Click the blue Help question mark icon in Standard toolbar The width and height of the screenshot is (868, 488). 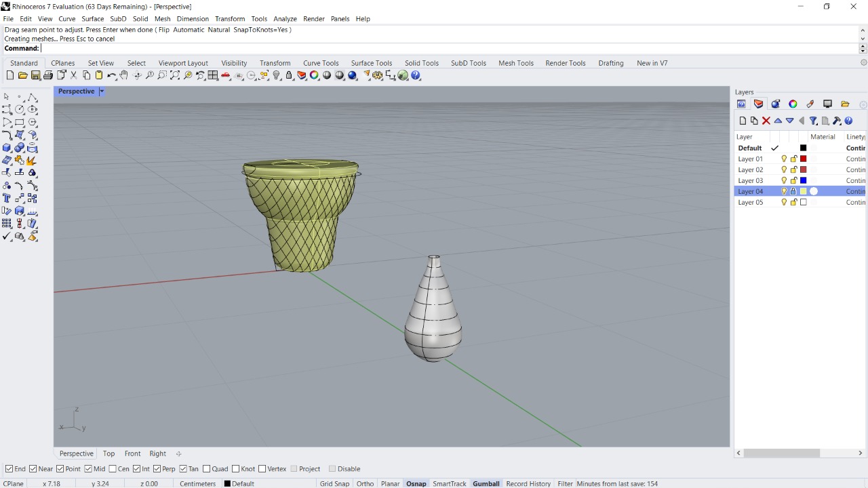pyautogui.click(x=416, y=75)
